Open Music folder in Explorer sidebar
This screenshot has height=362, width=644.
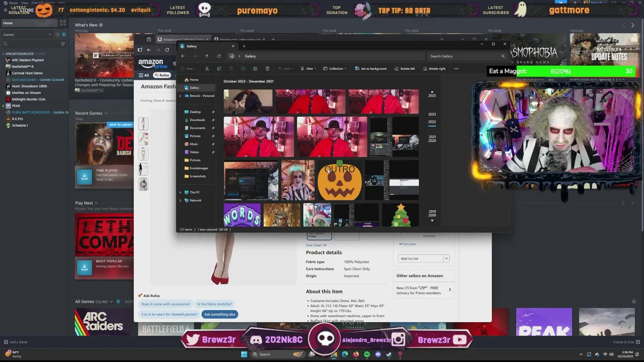(x=194, y=144)
